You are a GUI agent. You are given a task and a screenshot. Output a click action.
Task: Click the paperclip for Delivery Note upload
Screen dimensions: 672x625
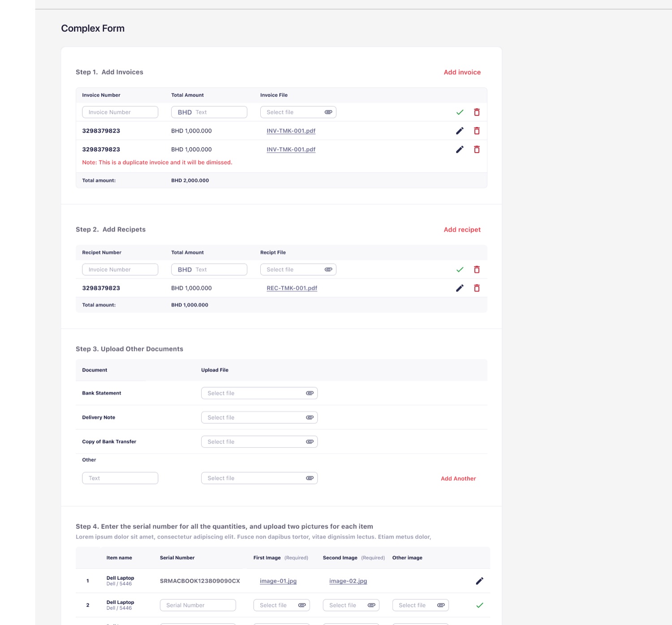click(310, 417)
